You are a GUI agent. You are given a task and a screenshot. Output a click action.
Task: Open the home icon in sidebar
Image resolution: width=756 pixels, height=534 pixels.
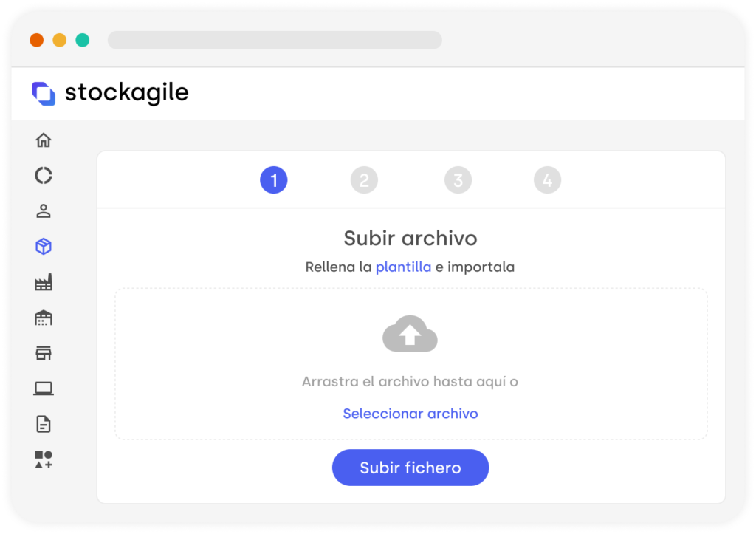coord(44,140)
